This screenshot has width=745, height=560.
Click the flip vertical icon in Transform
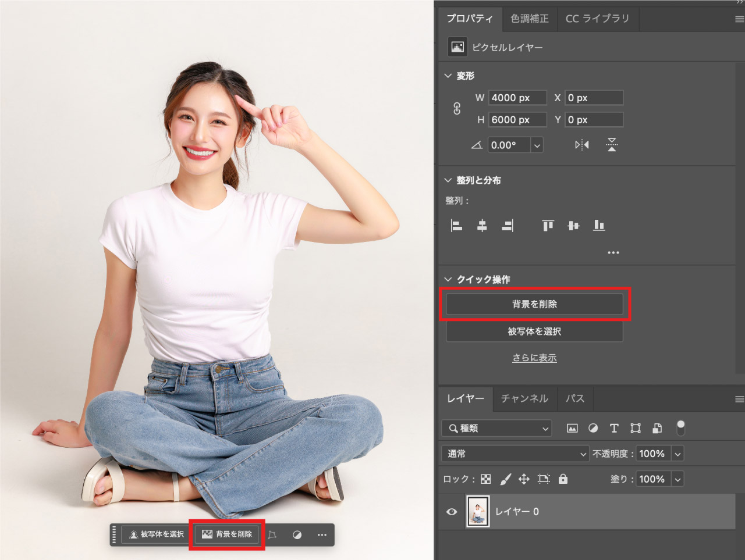(x=612, y=145)
